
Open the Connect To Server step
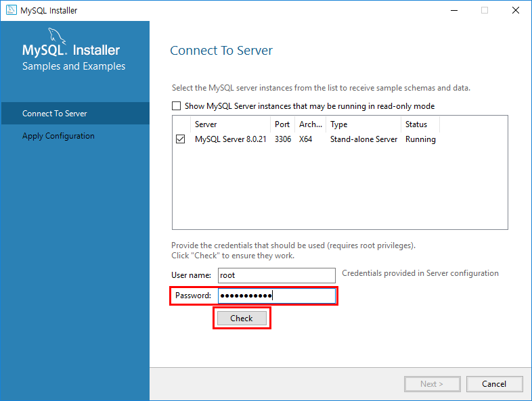coord(75,113)
